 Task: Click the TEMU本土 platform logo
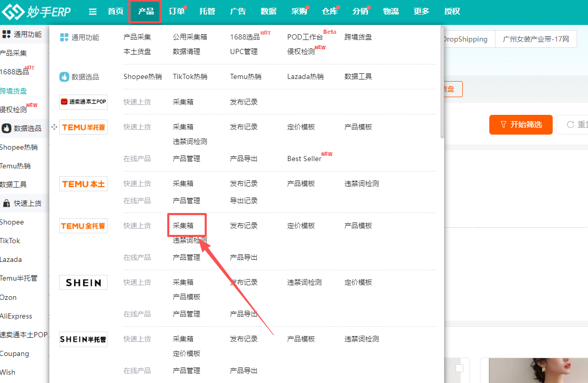tap(83, 183)
